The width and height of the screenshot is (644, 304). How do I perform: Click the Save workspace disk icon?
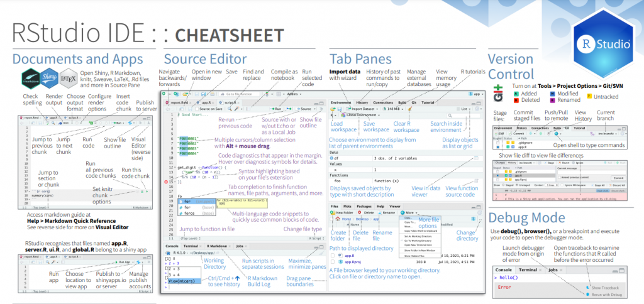tap(340, 109)
